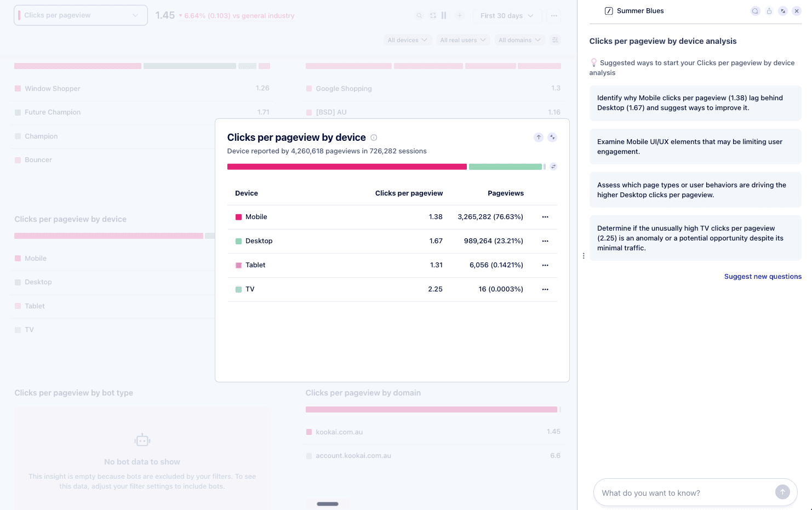Viewport: 812px width, 510px height.
Task: Click the pink Mobile segment of the bar
Action: [347, 167]
